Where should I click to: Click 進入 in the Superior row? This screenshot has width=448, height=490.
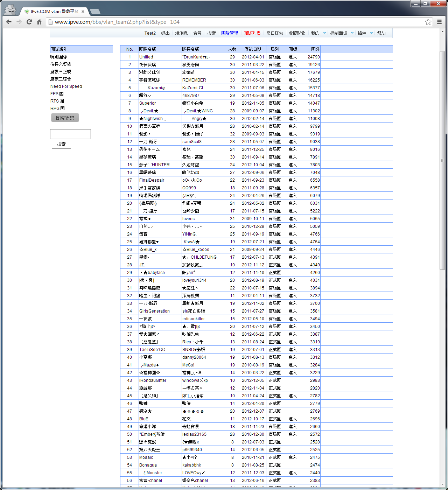tap(293, 103)
